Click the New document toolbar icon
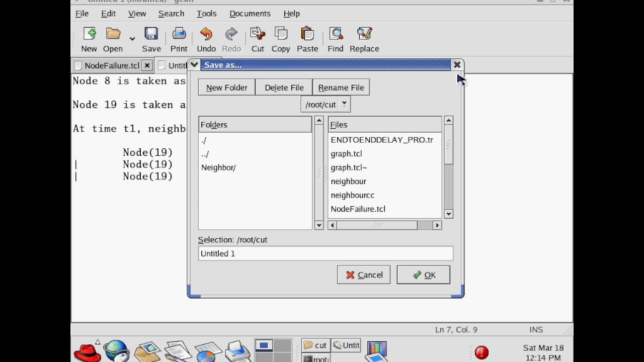 89,34
